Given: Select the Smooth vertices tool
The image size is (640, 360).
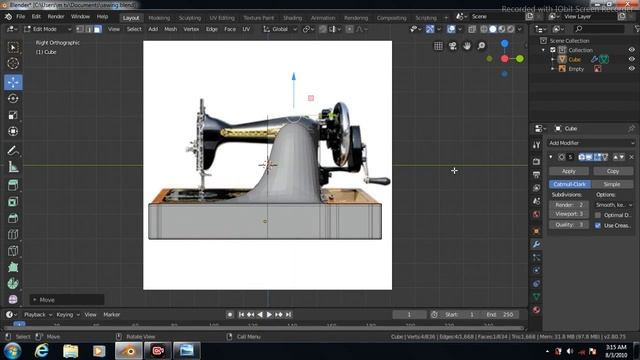Looking at the screenshot, I should 13,299.
